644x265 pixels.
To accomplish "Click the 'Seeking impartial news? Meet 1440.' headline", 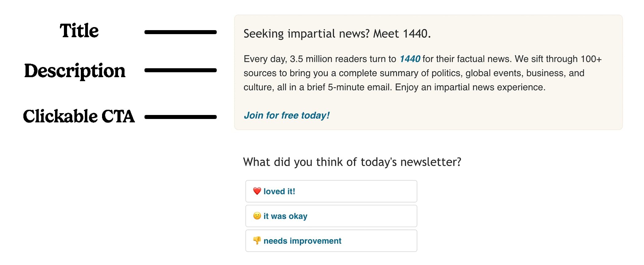I will tap(337, 34).
